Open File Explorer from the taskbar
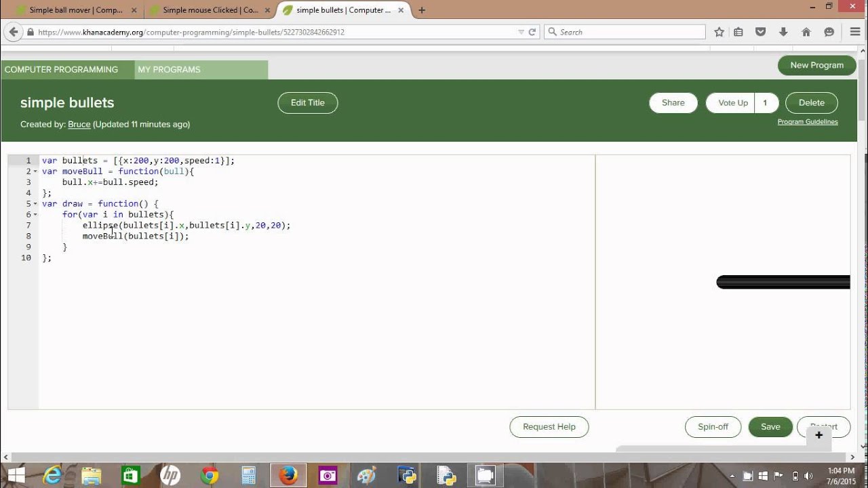The width and height of the screenshot is (868, 488). pyautogui.click(x=92, y=475)
